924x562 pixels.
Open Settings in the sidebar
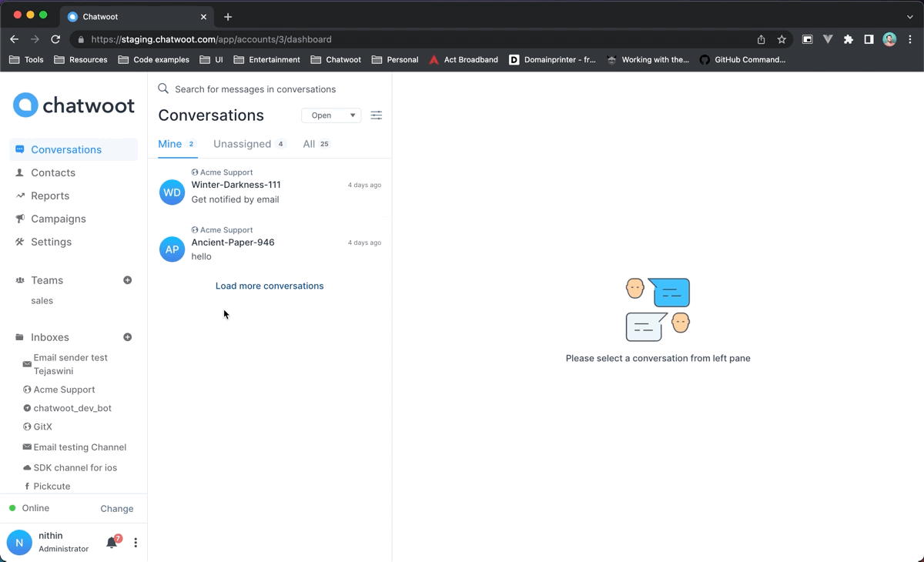coord(51,242)
